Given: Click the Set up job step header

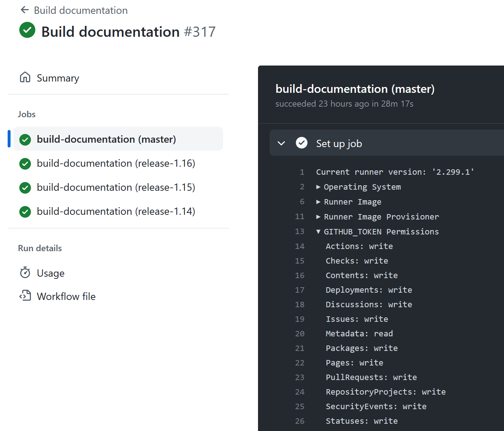Looking at the screenshot, I should (x=386, y=143).
